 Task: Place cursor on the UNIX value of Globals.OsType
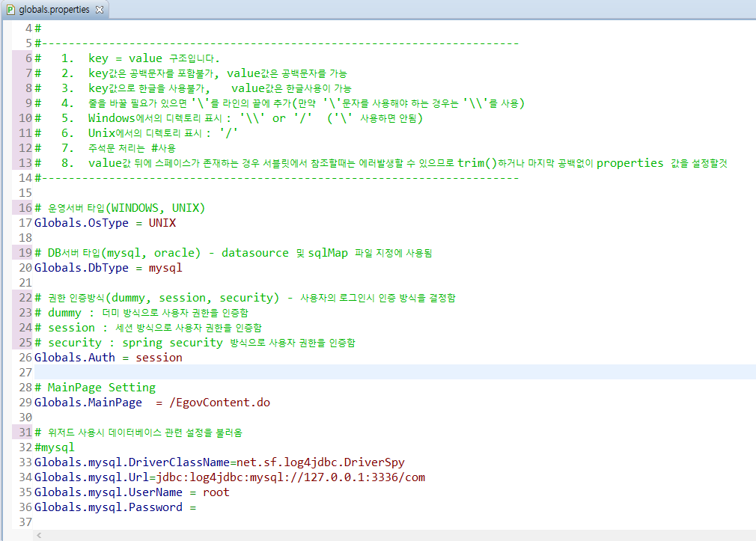pyautogui.click(x=162, y=223)
